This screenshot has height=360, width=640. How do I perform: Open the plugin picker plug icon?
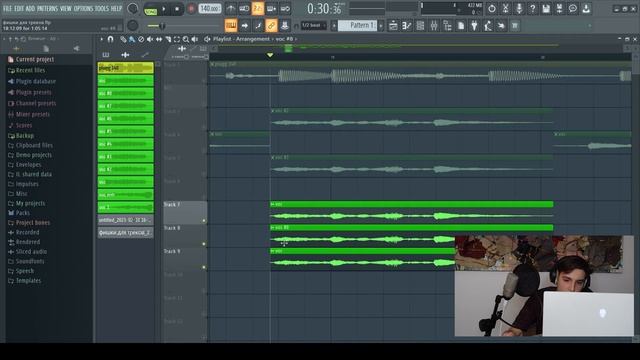[474, 26]
